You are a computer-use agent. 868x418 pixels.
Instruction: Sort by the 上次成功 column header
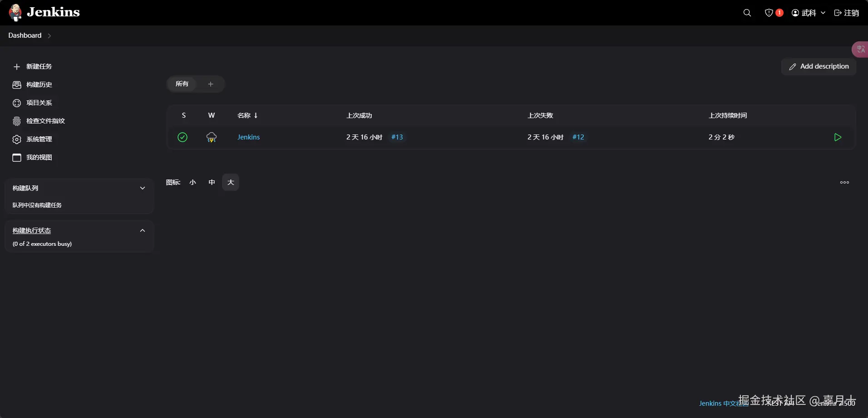(359, 115)
